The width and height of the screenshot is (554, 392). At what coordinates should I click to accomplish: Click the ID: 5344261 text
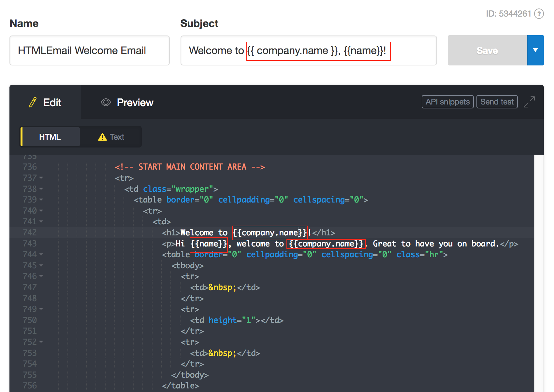[508, 14]
